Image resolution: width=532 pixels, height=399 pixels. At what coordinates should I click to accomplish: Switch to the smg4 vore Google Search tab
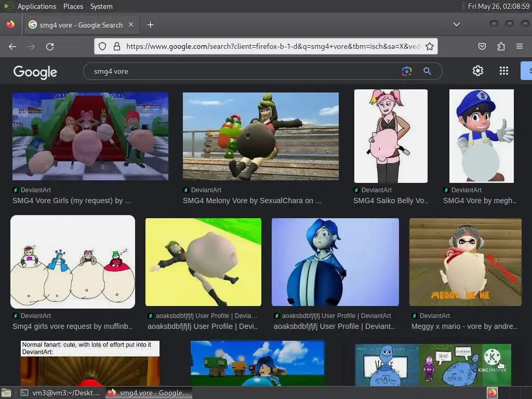(82, 25)
